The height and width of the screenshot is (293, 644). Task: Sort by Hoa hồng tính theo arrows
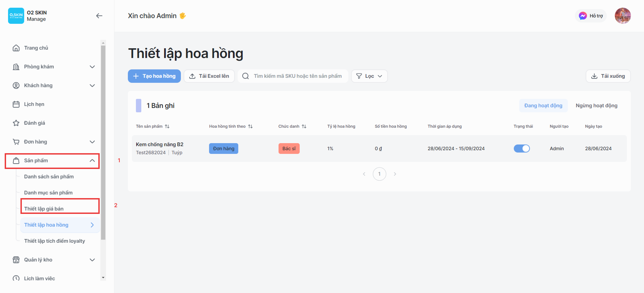click(250, 126)
